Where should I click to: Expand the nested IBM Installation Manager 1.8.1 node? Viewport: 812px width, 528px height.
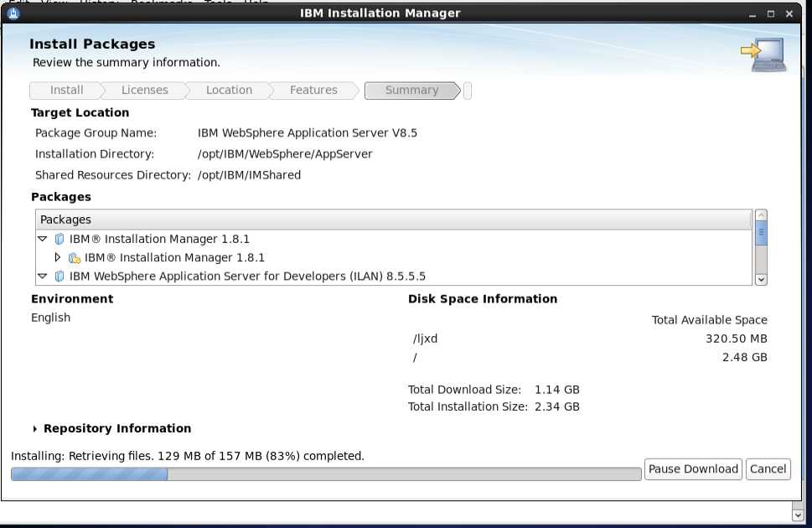point(58,257)
